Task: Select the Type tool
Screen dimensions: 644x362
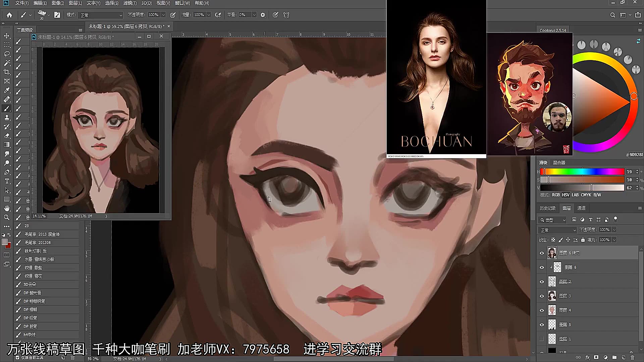Action: click(7, 181)
